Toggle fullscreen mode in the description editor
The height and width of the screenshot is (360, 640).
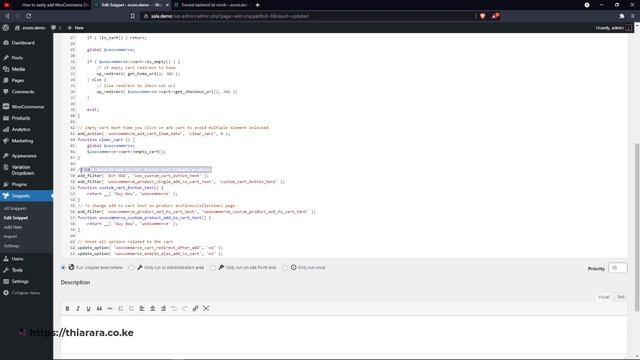point(206,309)
